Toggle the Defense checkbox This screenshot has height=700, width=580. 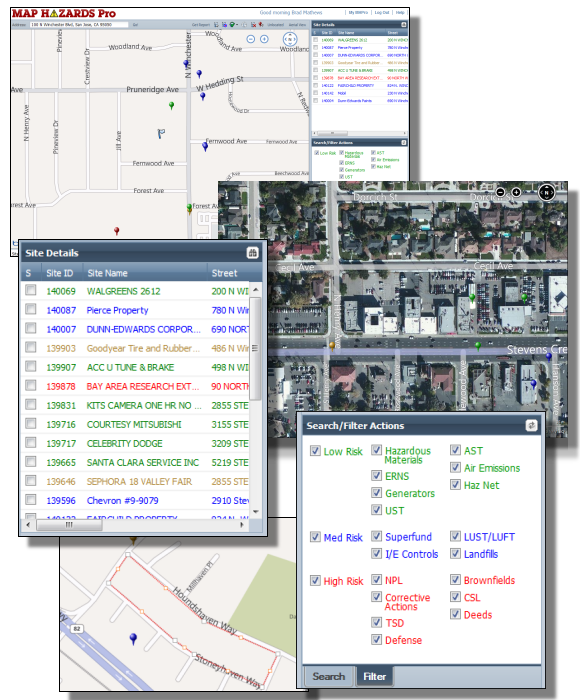coord(376,639)
